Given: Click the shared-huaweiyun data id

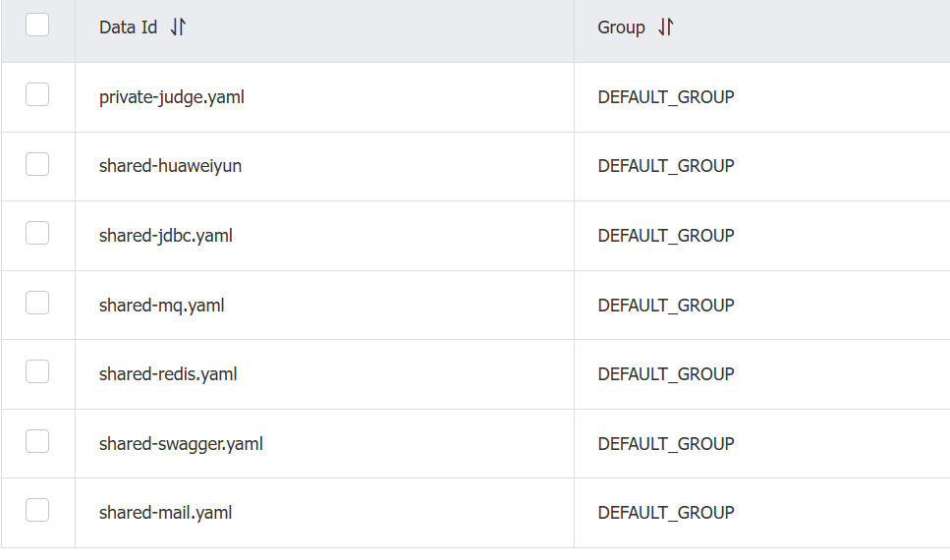Looking at the screenshot, I should click(x=170, y=166).
